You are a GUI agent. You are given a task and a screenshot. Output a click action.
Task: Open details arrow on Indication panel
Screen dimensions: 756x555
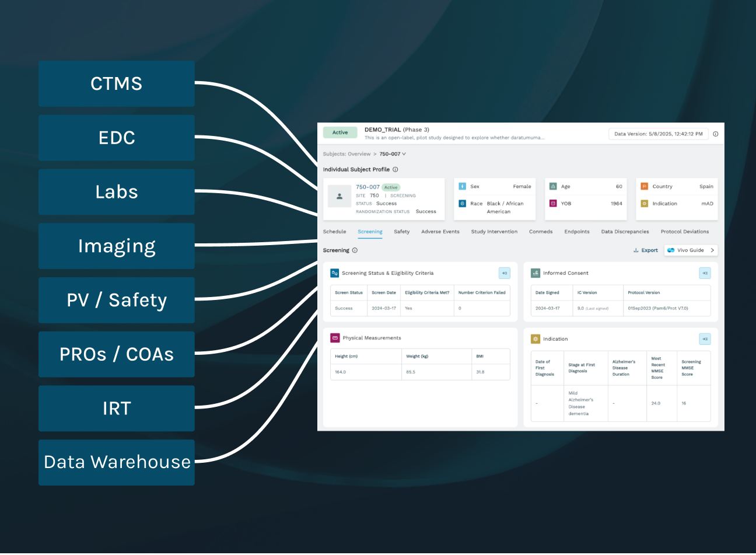705,339
